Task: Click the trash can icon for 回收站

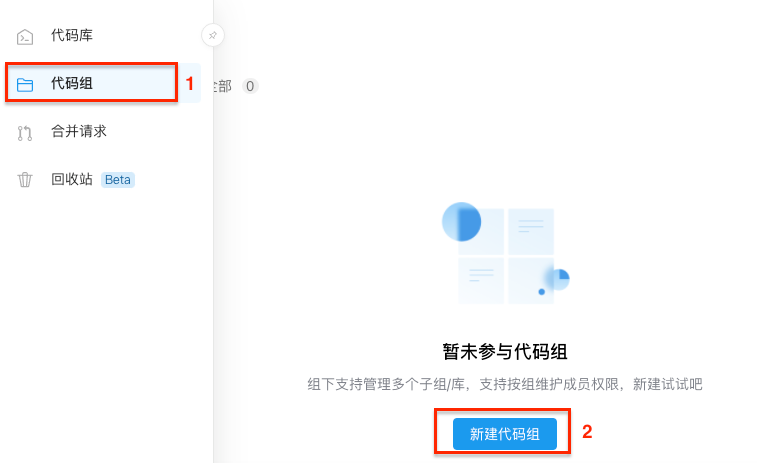Action: click(x=25, y=180)
